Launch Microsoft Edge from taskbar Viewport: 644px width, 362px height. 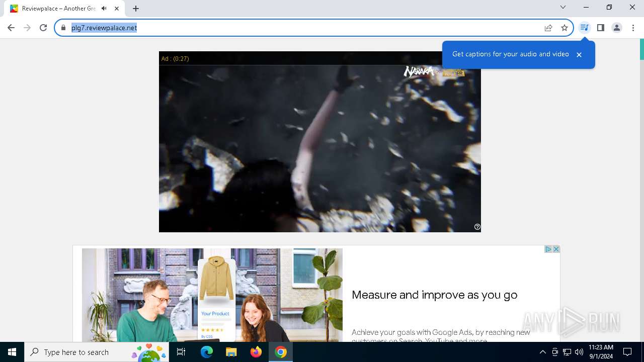pos(207,352)
